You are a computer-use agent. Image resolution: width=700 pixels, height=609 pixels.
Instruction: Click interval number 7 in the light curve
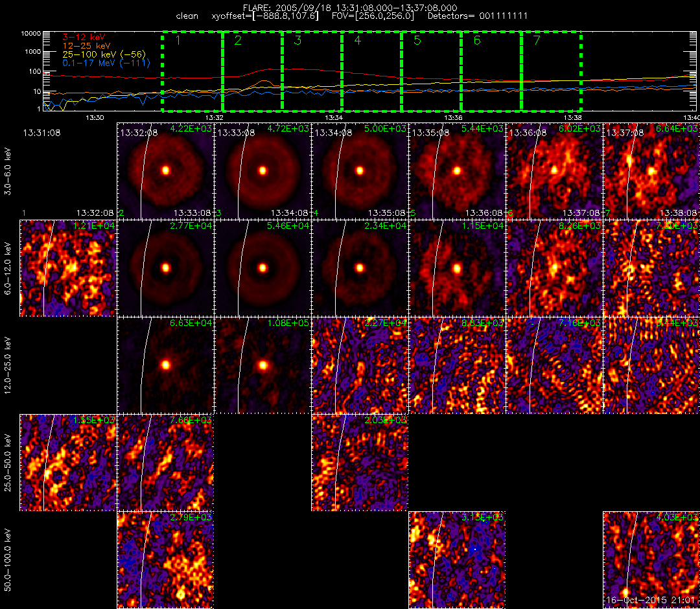pyautogui.click(x=537, y=41)
